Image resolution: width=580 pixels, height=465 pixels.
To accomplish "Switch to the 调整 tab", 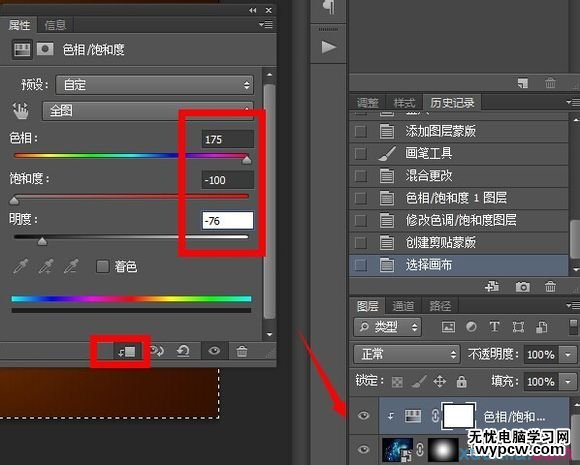I will click(368, 103).
